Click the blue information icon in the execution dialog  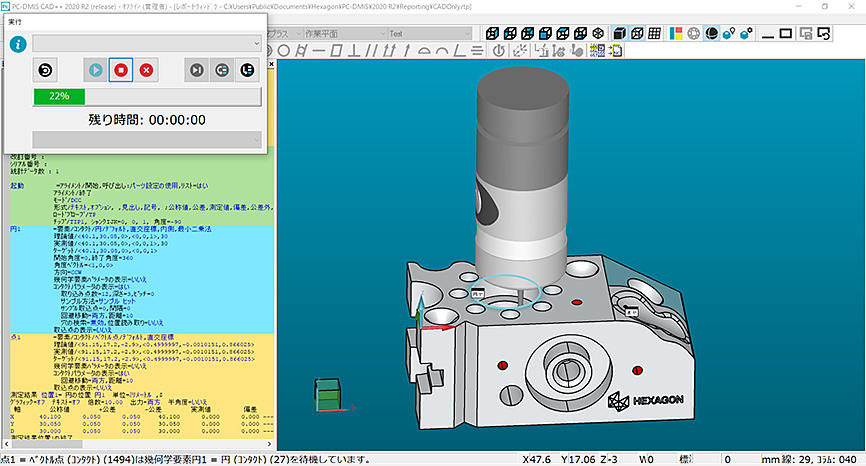[18, 44]
